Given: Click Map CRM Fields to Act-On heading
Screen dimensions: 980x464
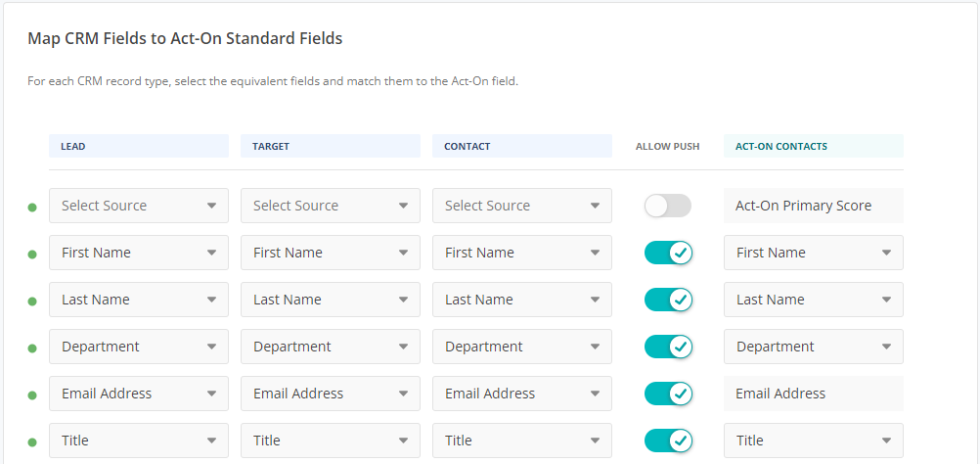Looking at the screenshot, I should [x=185, y=39].
